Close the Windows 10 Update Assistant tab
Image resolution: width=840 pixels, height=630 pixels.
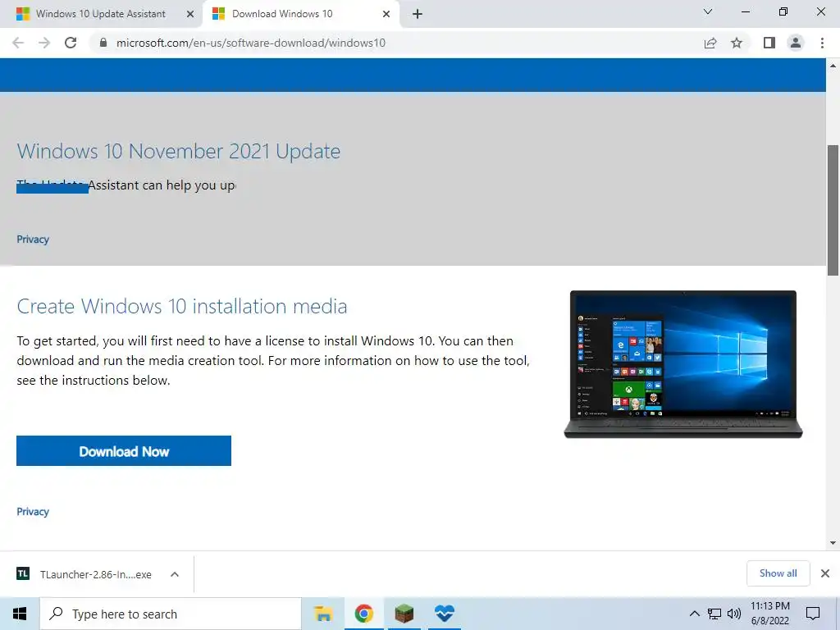(x=189, y=15)
